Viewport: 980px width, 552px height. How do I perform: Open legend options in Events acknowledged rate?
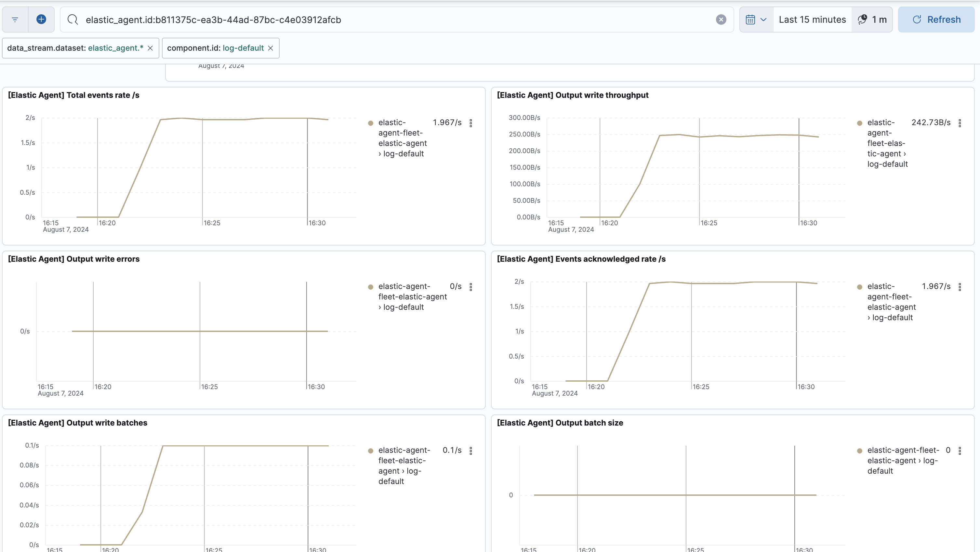point(960,287)
